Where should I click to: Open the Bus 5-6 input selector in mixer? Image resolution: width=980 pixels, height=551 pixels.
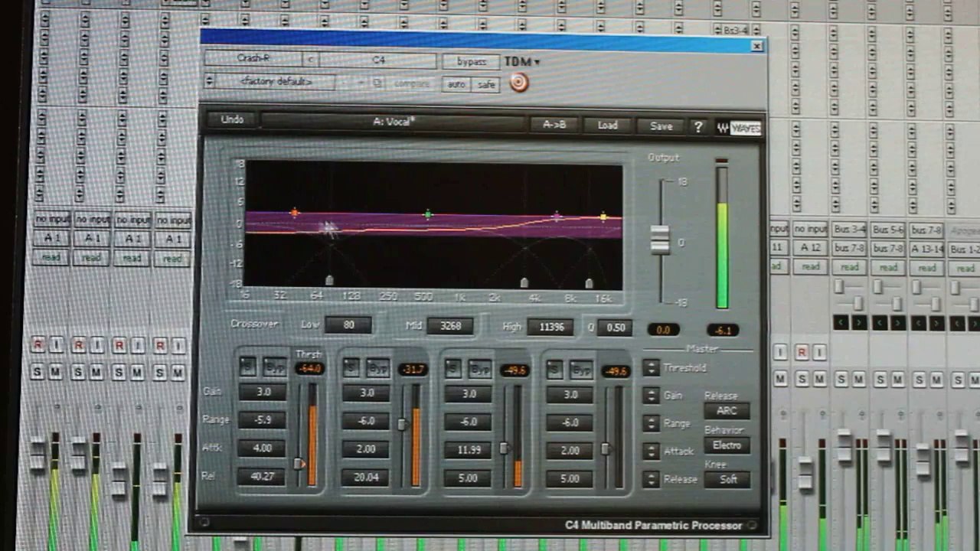(x=887, y=230)
